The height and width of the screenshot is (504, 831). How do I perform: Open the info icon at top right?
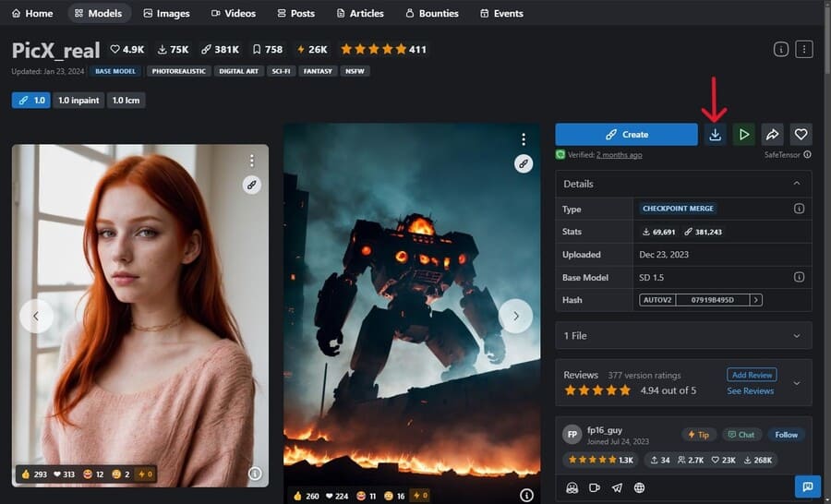pyautogui.click(x=780, y=49)
